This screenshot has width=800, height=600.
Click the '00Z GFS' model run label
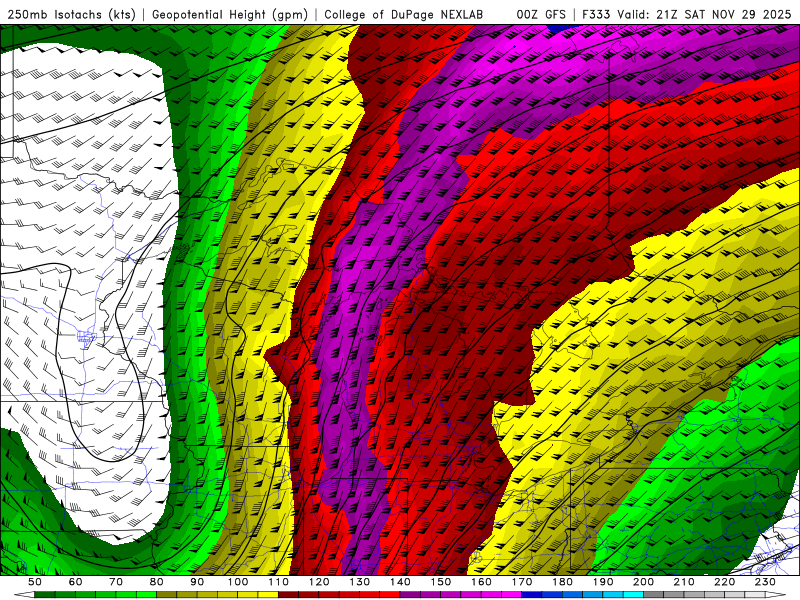(541, 14)
